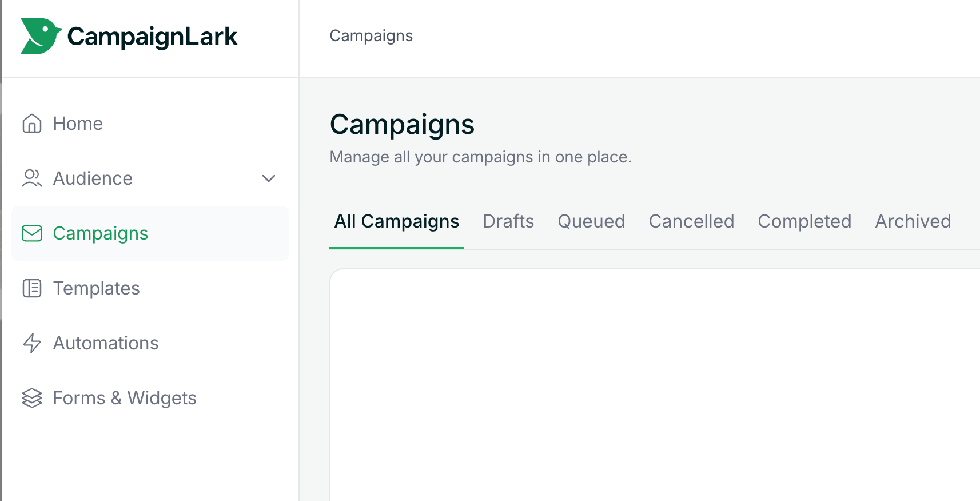Viewport: 980px width, 501px height.
Task: Select the Cancelled tab
Action: coord(691,222)
